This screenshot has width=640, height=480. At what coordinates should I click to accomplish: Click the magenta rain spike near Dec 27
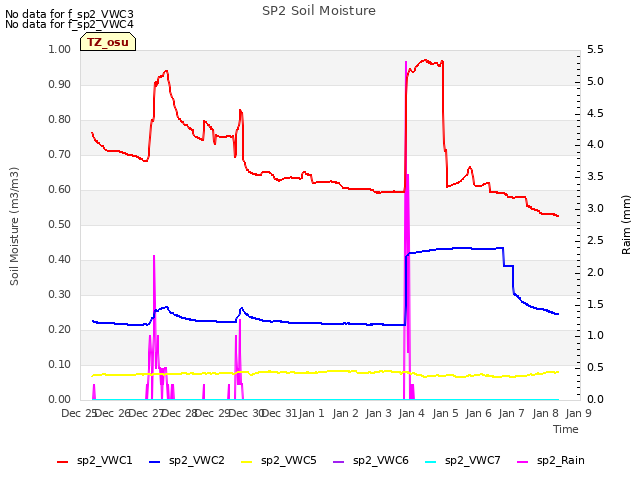tap(154, 310)
